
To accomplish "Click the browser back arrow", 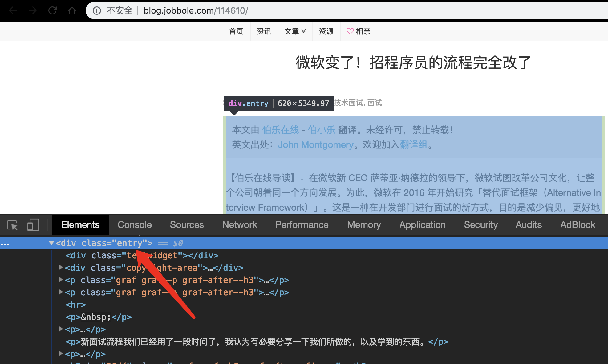I will point(13,11).
